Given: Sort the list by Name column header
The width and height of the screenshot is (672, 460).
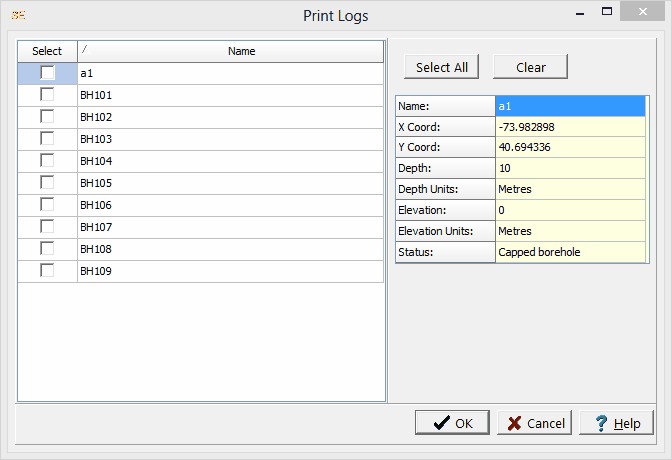Looking at the screenshot, I should tap(240, 51).
